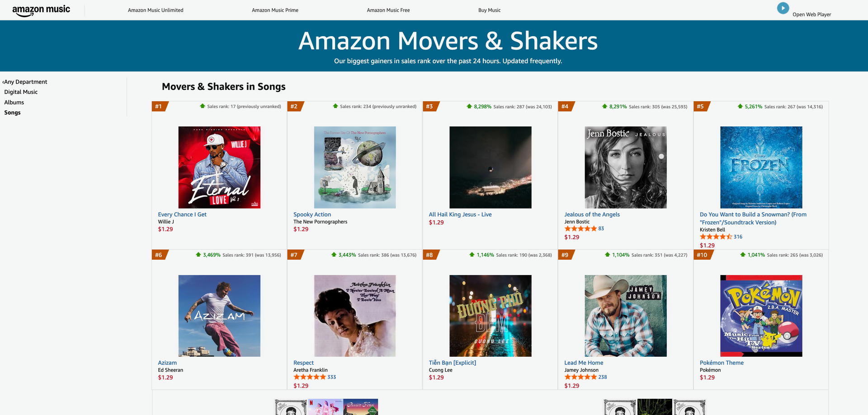Switch to Amazon Music Prime
The height and width of the screenshot is (415, 868).
(x=275, y=10)
